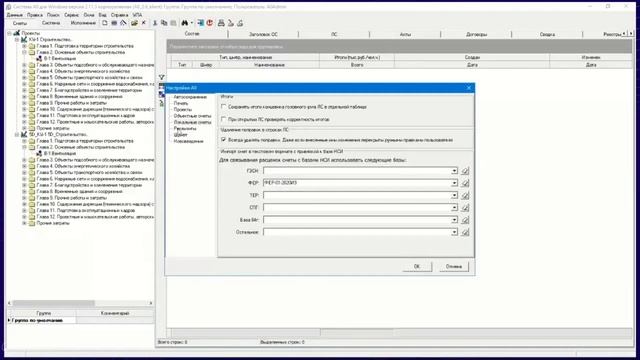Click the last toolbar icon right of printer

point(240,23)
